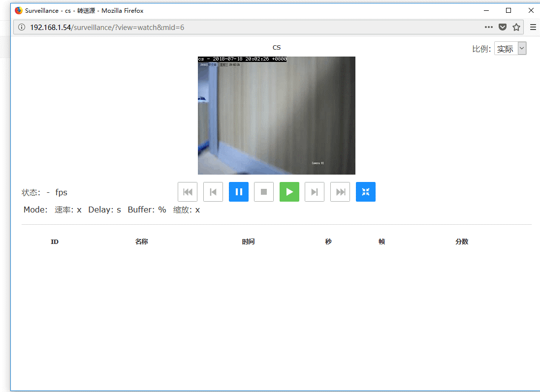
Task: Click the slow forward step button
Action: click(x=315, y=192)
